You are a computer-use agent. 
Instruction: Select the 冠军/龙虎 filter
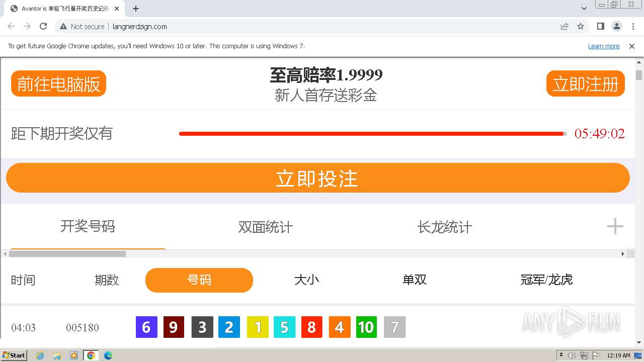(x=546, y=280)
